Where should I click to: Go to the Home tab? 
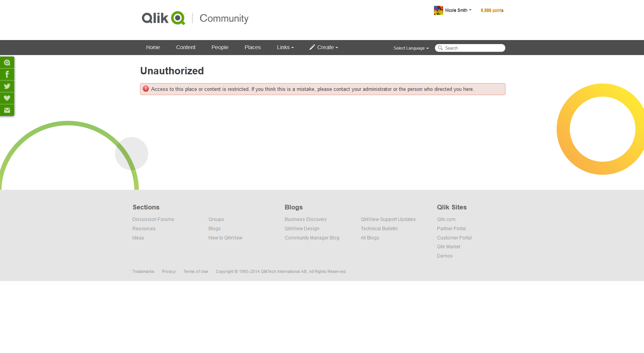coord(153,47)
